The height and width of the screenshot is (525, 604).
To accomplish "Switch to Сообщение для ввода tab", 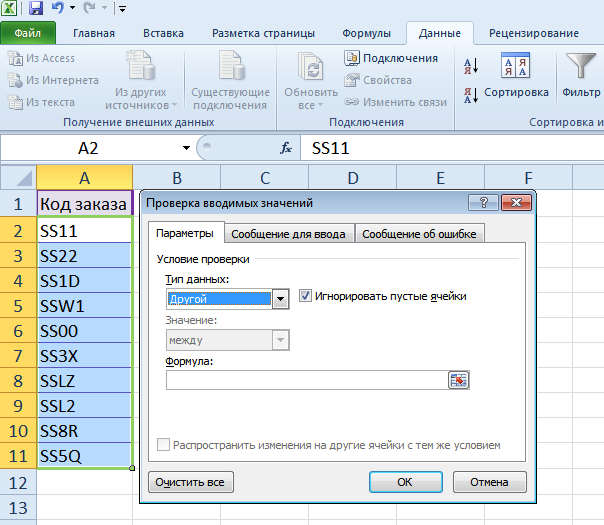I will point(289,234).
